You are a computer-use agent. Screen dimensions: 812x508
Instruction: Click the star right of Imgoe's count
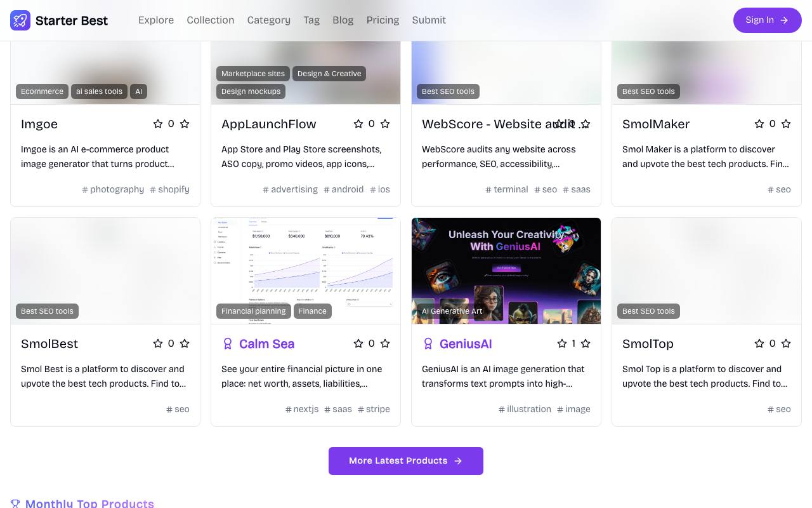coord(185,124)
